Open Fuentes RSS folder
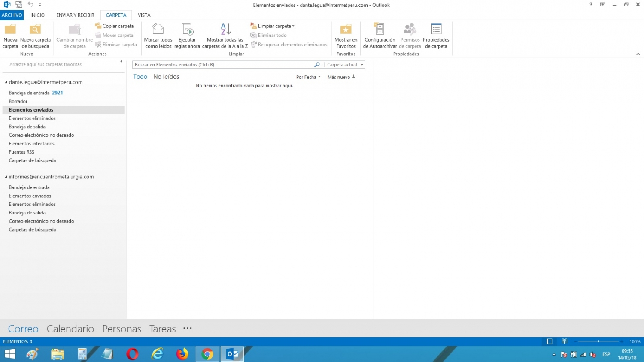Image resolution: width=644 pixels, height=362 pixels. click(x=21, y=152)
